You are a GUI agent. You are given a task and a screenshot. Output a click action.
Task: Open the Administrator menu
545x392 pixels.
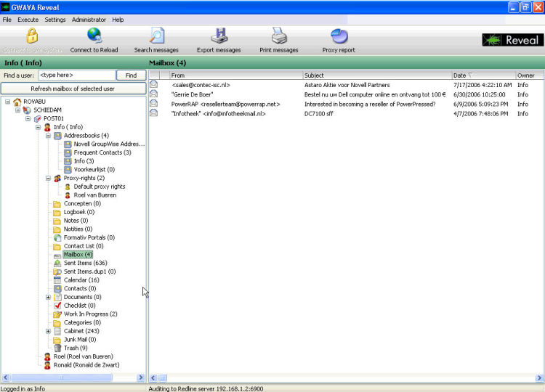tap(89, 20)
